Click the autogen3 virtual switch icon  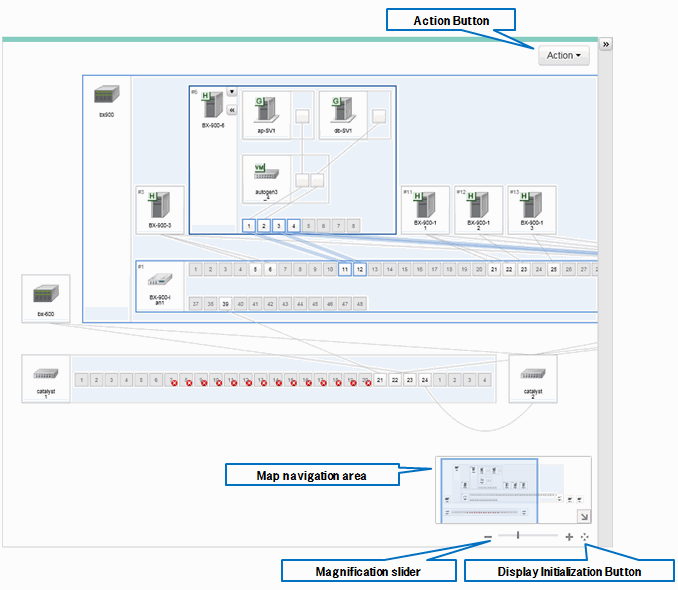264,171
